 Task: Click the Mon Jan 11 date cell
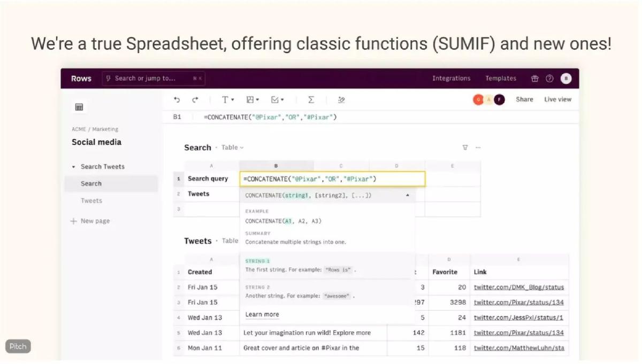click(211, 348)
